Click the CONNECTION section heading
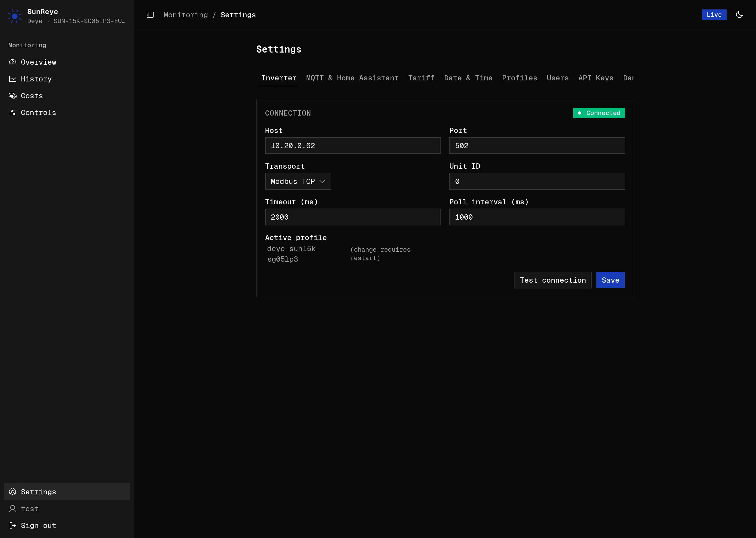Screen dimensions: 756x538 pyautogui.click(x=288, y=113)
